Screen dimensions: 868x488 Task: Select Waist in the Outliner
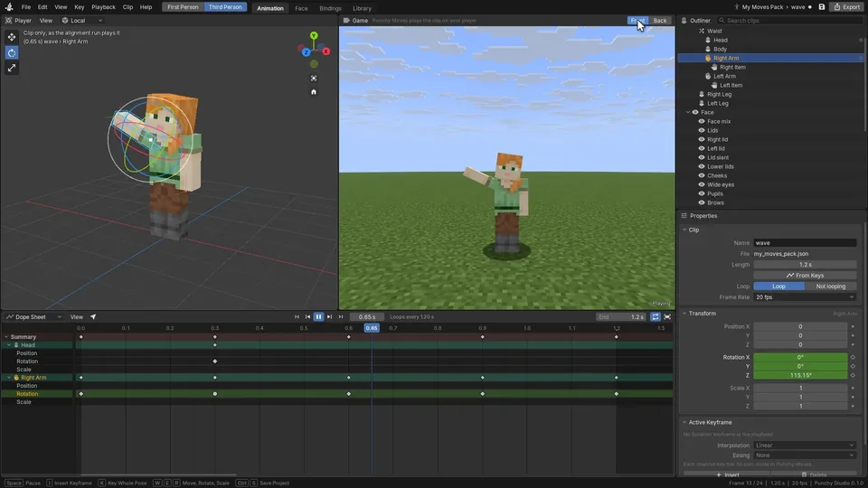714,31
